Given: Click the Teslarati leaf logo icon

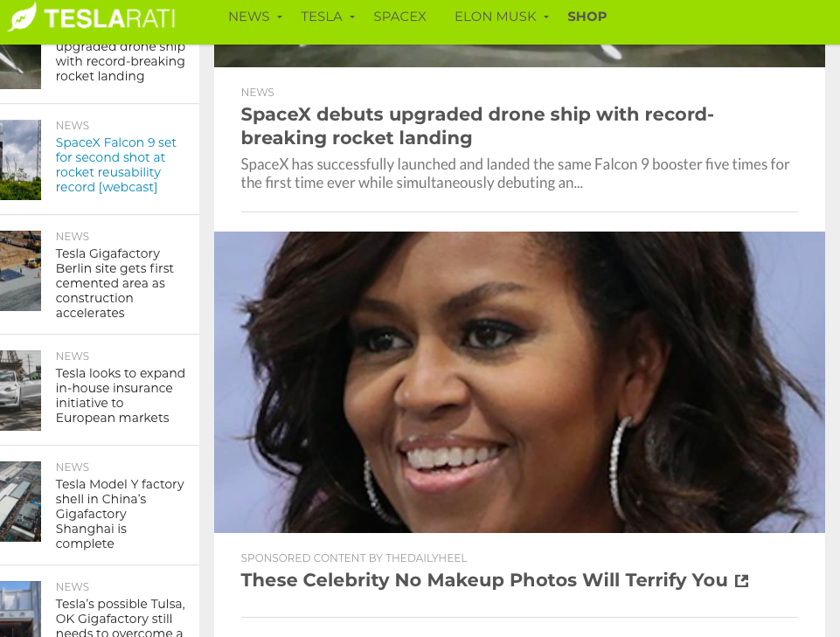Looking at the screenshot, I should tap(22, 17).
